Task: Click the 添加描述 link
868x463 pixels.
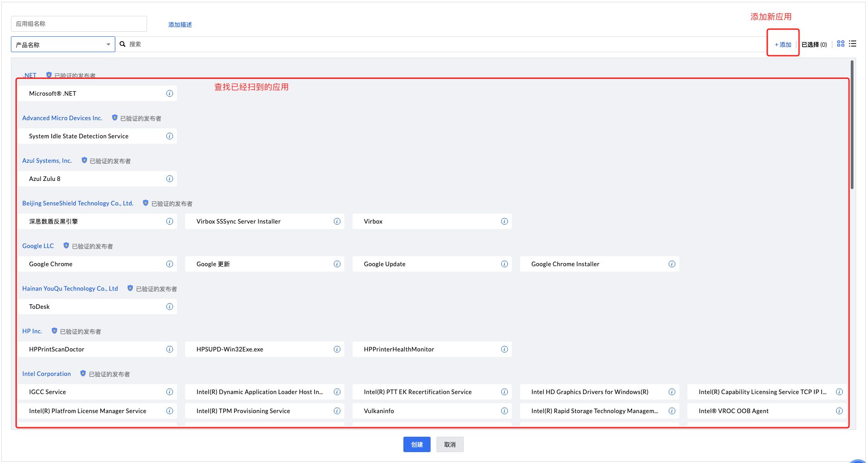Action: 180,24
